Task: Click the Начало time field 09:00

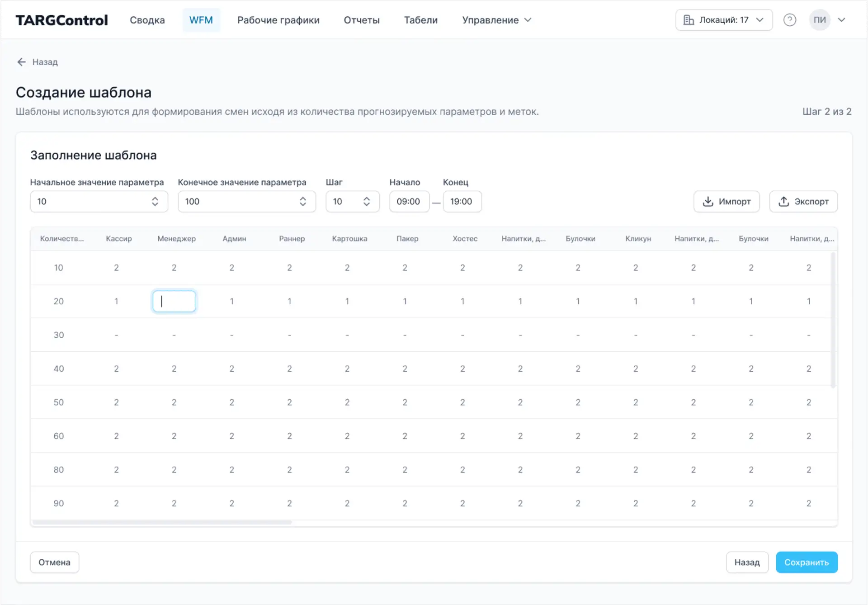Action: pos(409,202)
